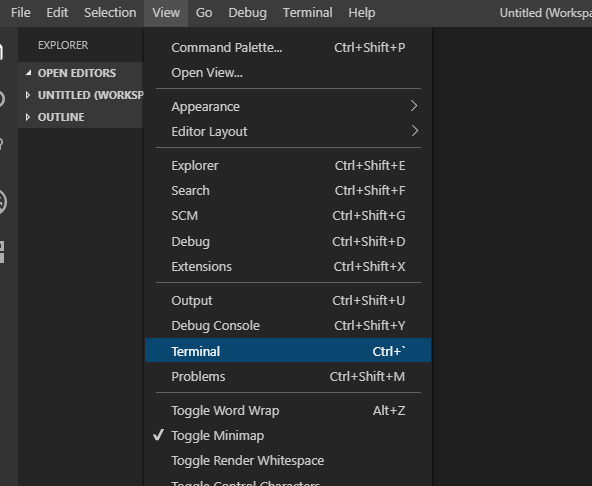Screen dimensions: 592x486
Task: Select Output in the View menu
Action: point(288,301)
